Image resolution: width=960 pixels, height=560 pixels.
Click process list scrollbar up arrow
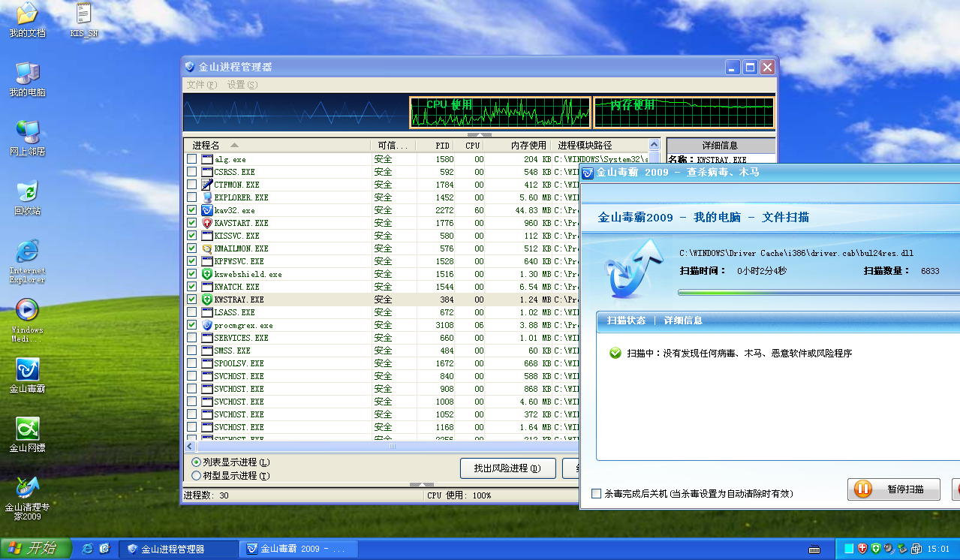coord(654,145)
